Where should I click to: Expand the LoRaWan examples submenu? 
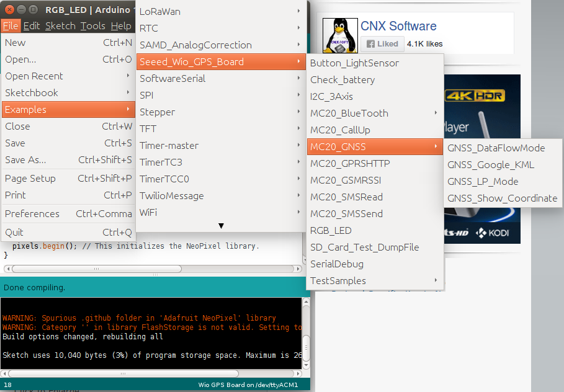221,12
